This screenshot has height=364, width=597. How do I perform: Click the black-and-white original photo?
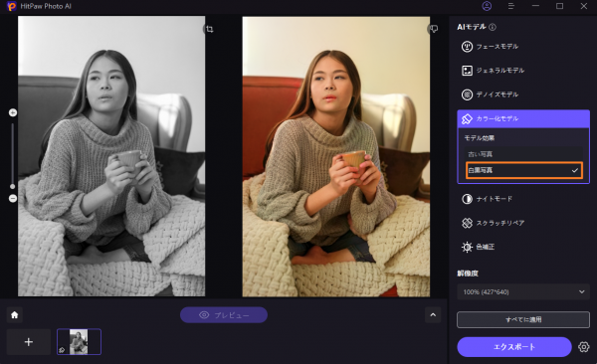click(x=111, y=156)
